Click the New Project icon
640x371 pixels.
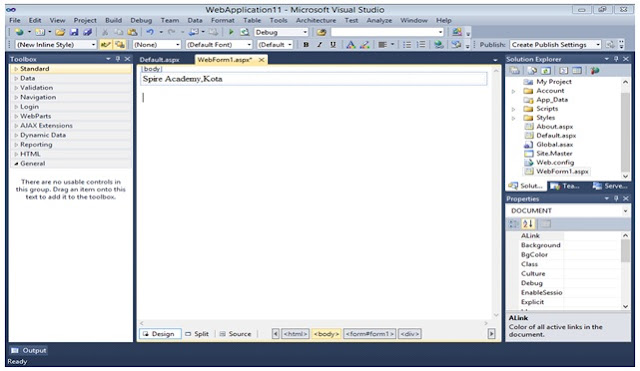[19, 32]
